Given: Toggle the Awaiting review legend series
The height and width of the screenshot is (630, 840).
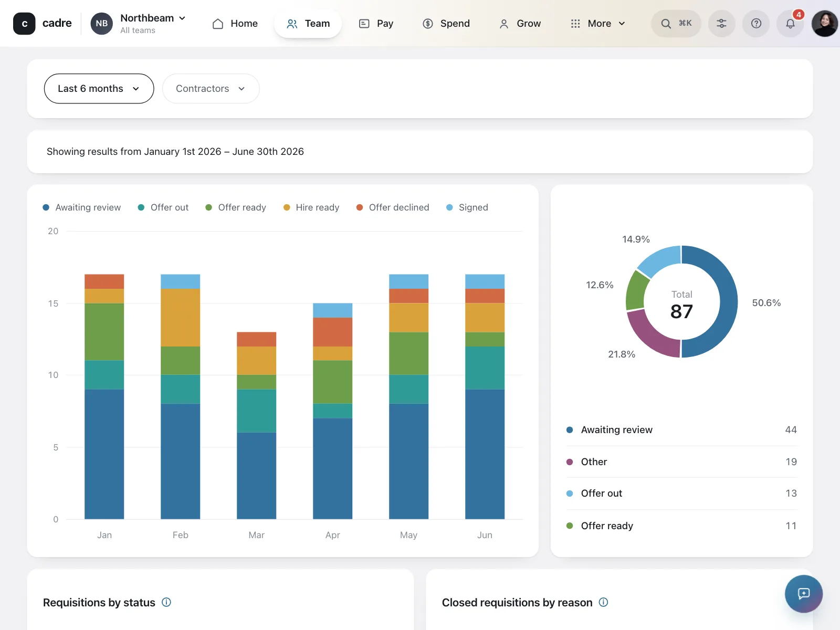Looking at the screenshot, I should pos(82,207).
